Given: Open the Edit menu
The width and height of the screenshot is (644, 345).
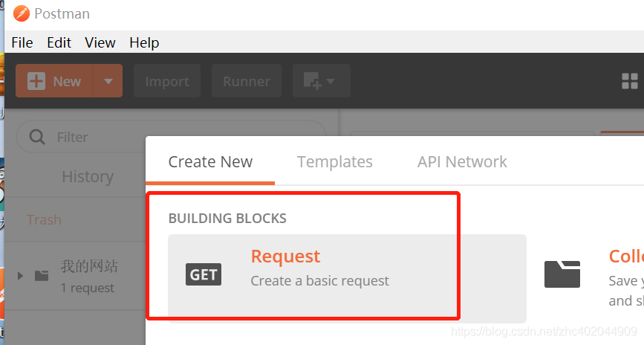Looking at the screenshot, I should (x=59, y=42).
